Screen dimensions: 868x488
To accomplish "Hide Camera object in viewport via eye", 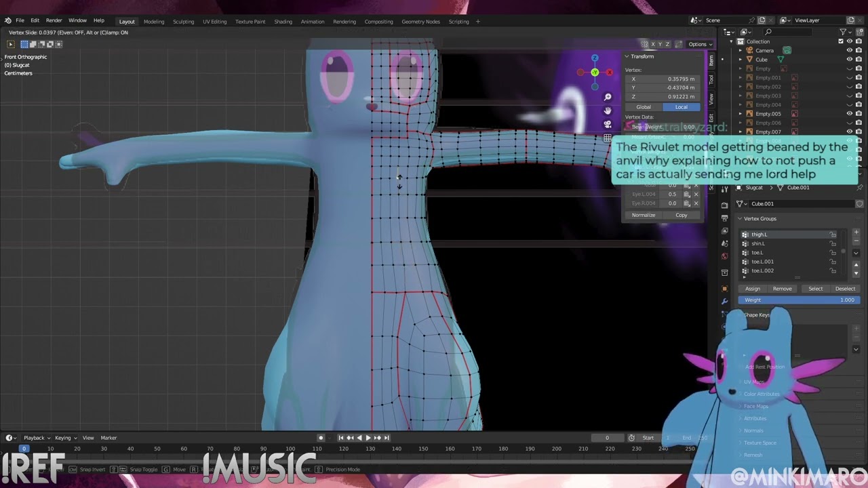I will point(849,50).
